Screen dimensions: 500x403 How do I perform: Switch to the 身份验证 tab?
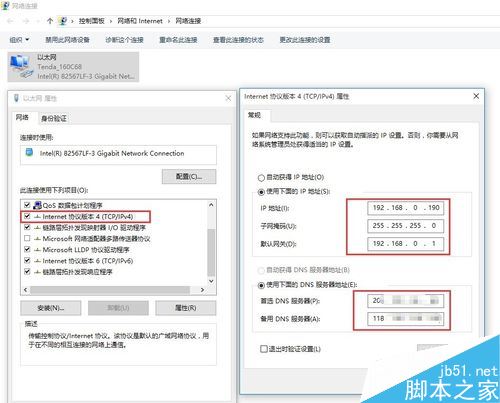(54, 118)
